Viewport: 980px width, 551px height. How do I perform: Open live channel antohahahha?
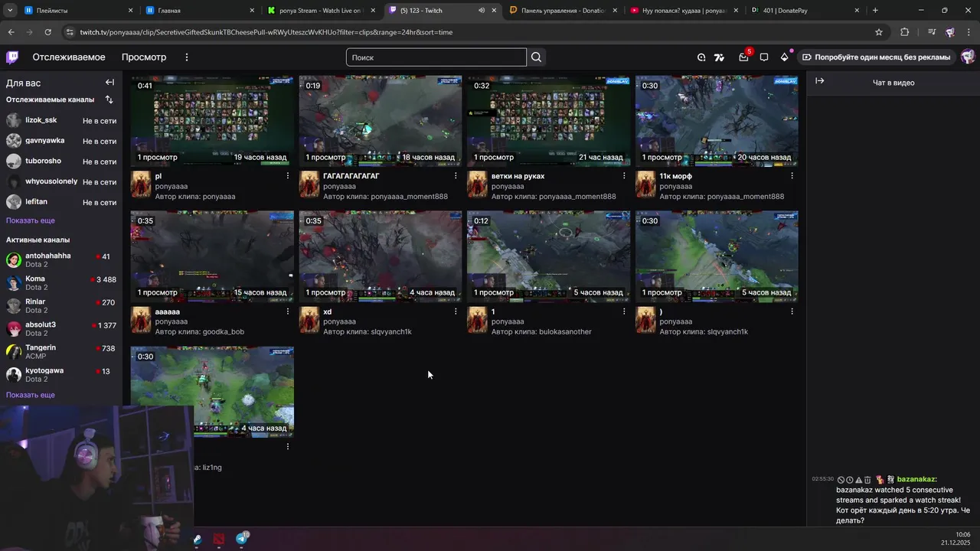click(x=61, y=259)
